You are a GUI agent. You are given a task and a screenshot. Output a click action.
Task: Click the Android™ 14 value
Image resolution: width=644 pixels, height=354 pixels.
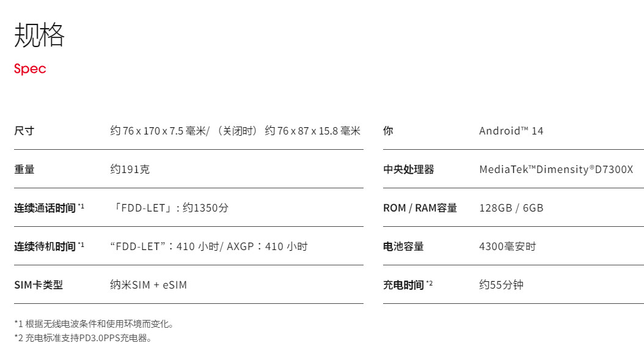[511, 131]
